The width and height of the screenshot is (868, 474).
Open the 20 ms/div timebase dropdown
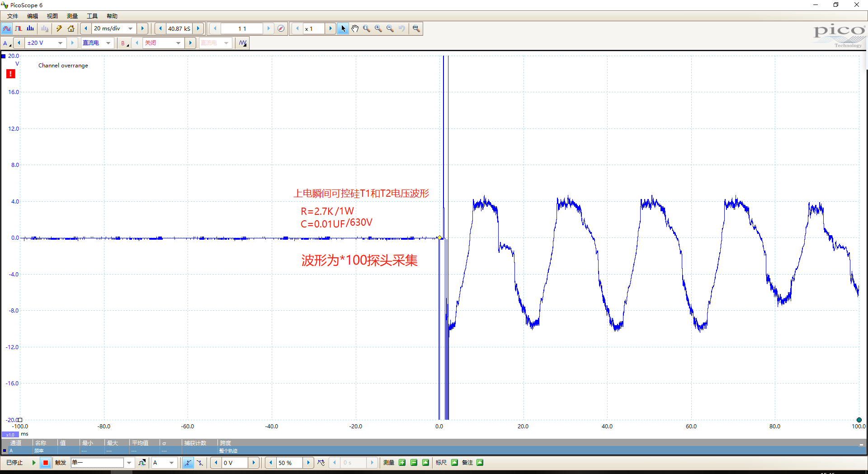(131, 28)
